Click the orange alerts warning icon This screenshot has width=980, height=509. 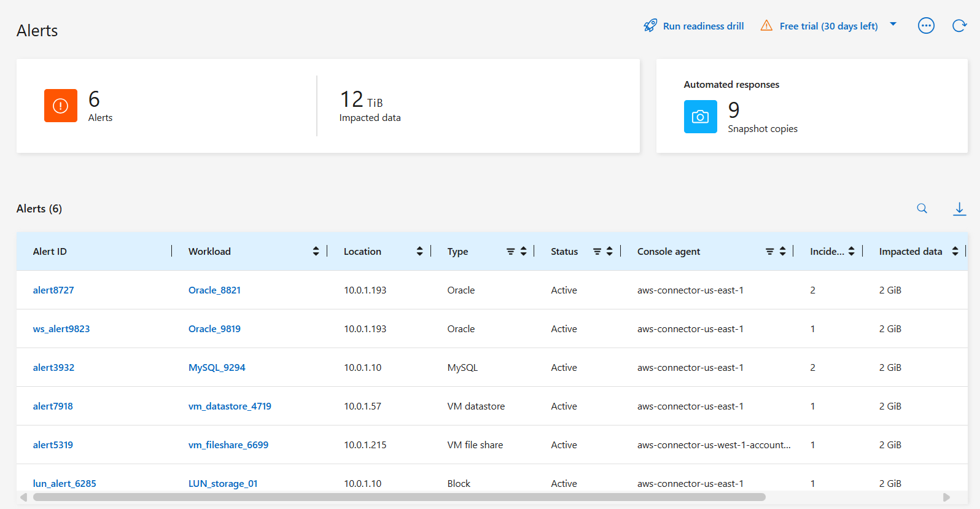(x=61, y=106)
